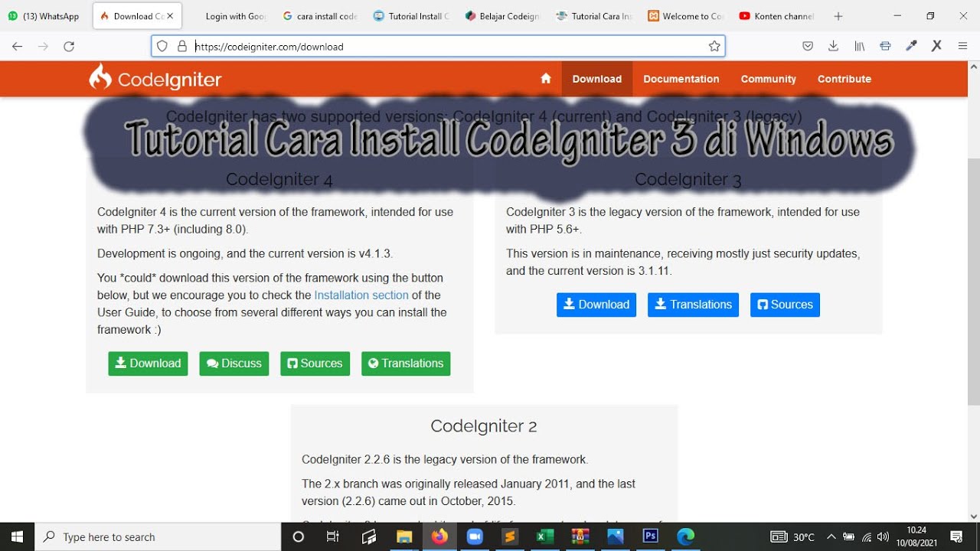The width and height of the screenshot is (980, 551).
Task: Show hidden system tray icons
Action: point(831,537)
